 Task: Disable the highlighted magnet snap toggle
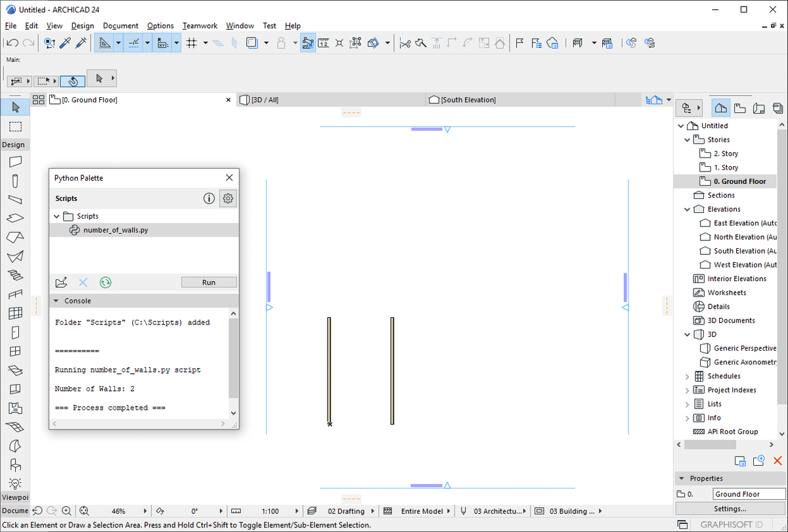point(308,43)
